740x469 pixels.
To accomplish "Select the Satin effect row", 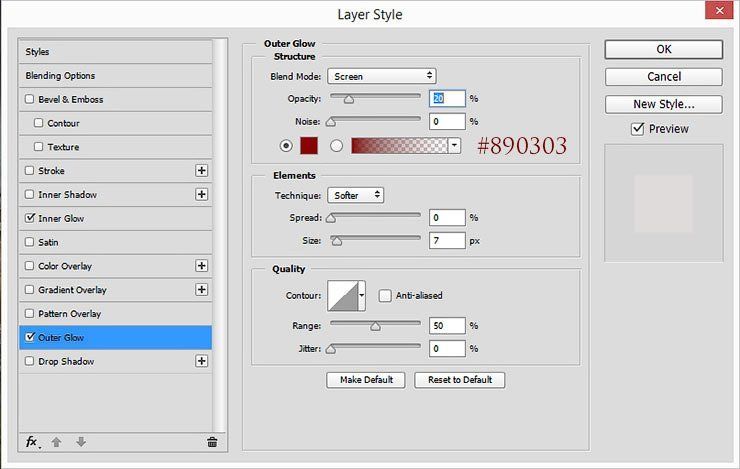I will (x=116, y=242).
